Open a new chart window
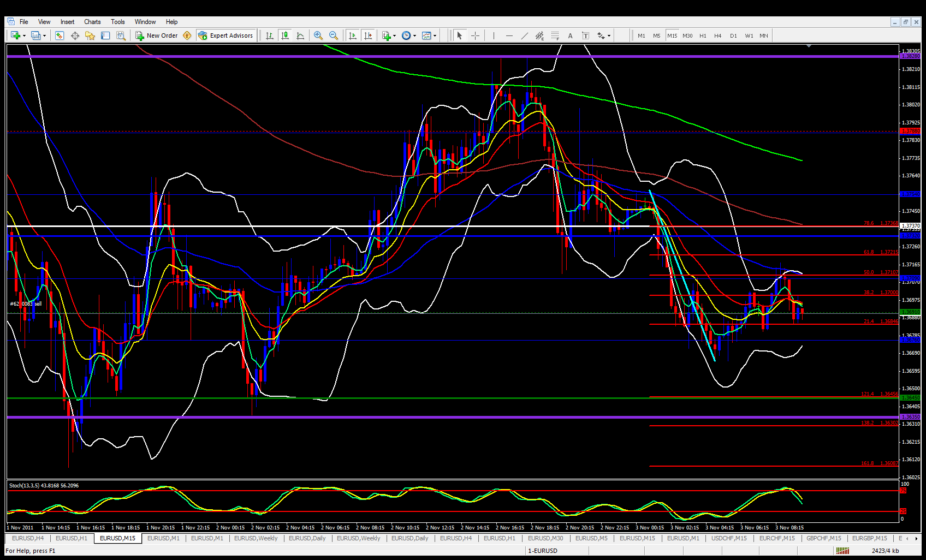This screenshot has width=926, height=560. pos(15,35)
